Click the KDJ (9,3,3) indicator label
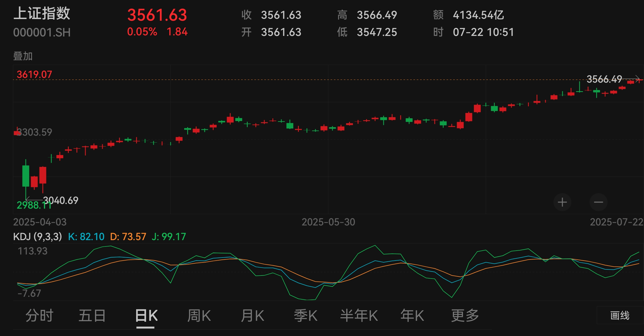The height and width of the screenshot is (336, 644). click(x=38, y=237)
